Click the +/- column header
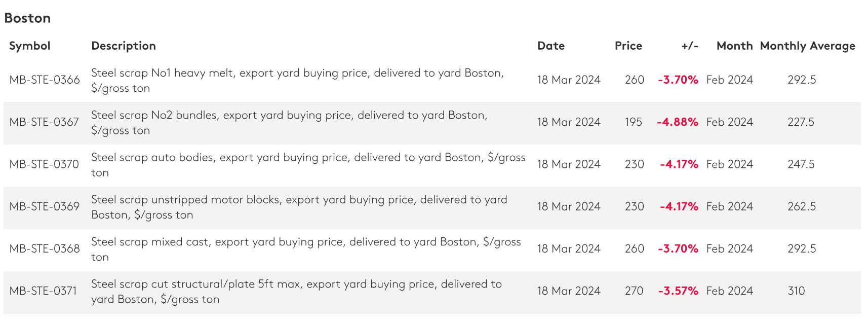Screen dimensions: 868x320 [690, 46]
